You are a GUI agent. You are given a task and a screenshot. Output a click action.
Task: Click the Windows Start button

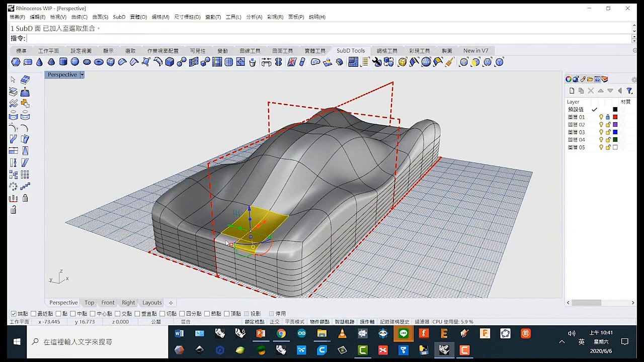[17, 341]
